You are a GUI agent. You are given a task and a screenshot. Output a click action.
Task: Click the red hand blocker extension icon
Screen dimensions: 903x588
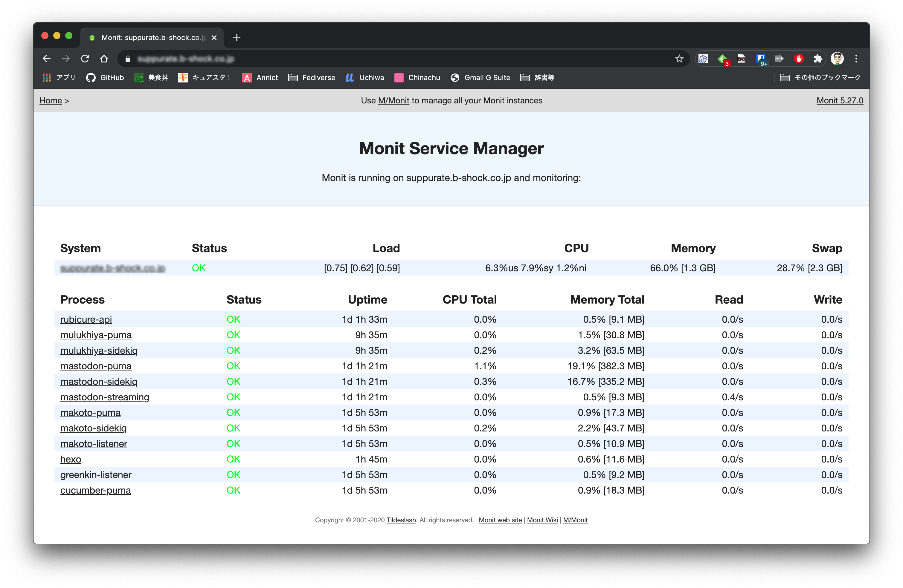pos(799,59)
